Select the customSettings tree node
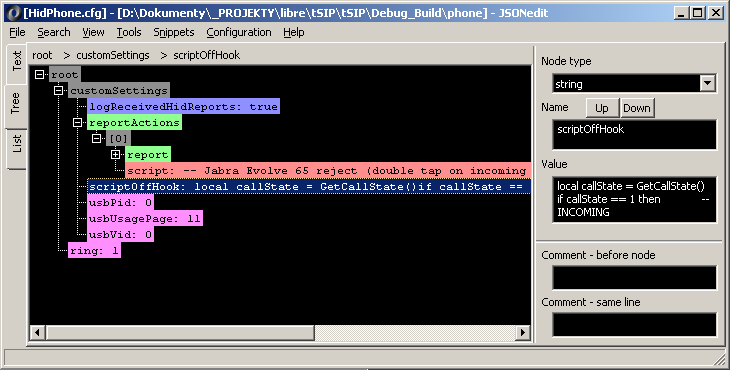Image resolution: width=730 pixels, height=370 pixels. 119,90
